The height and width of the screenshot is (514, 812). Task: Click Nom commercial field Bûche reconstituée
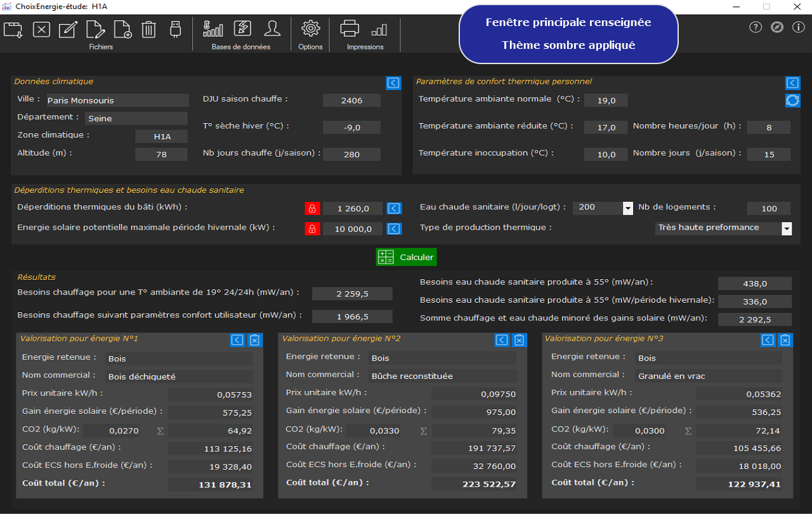coord(442,376)
